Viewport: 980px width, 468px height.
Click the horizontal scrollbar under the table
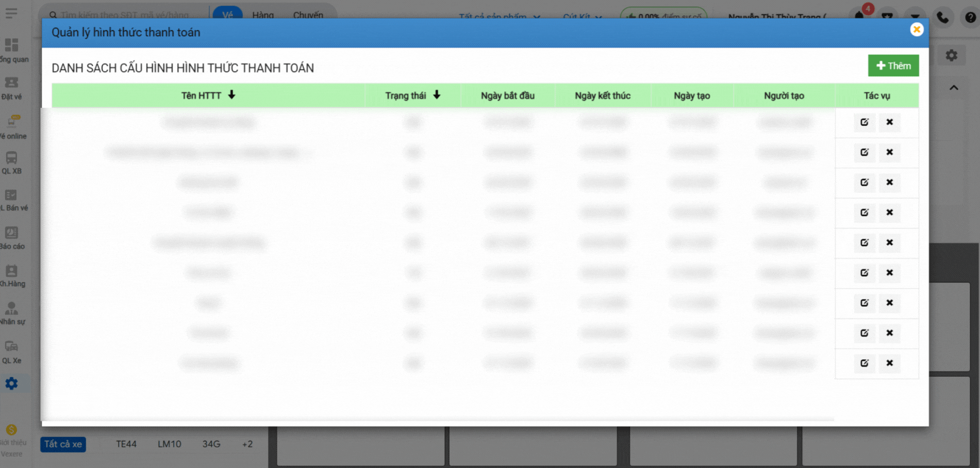pos(438,420)
